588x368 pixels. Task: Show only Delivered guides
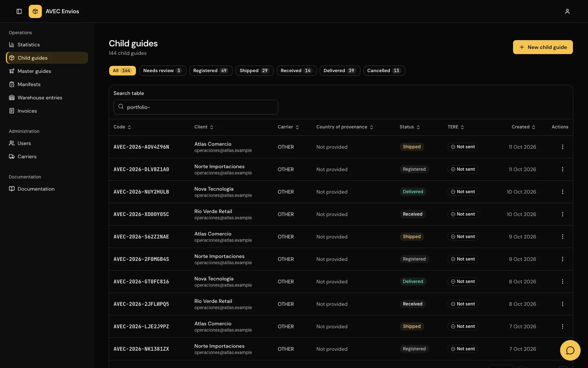pyautogui.click(x=340, y=71)
